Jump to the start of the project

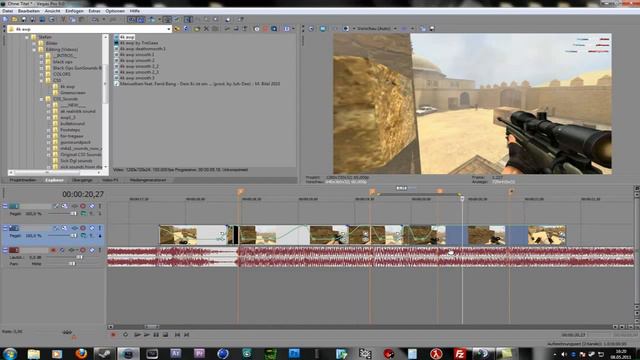pos(177,335)
